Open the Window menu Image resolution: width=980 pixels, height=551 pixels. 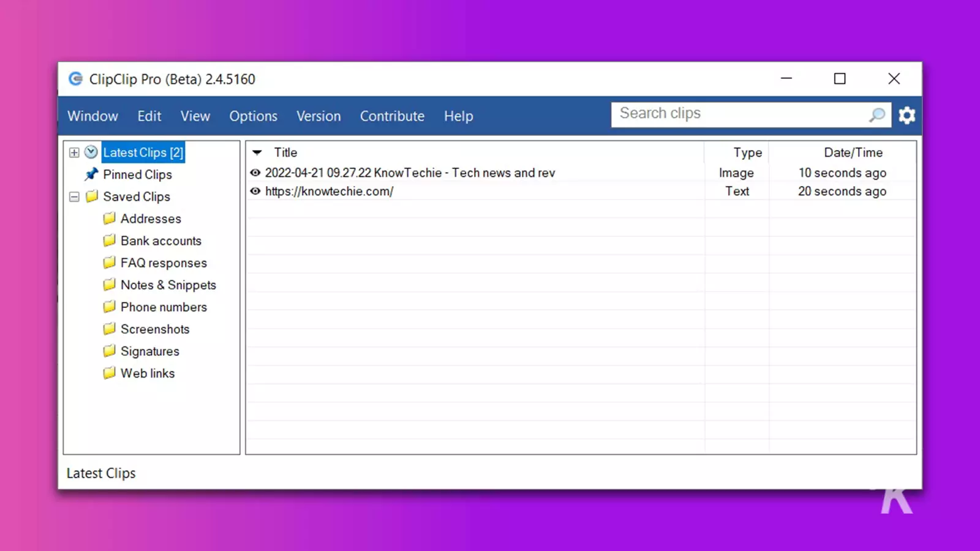point(92,116)
